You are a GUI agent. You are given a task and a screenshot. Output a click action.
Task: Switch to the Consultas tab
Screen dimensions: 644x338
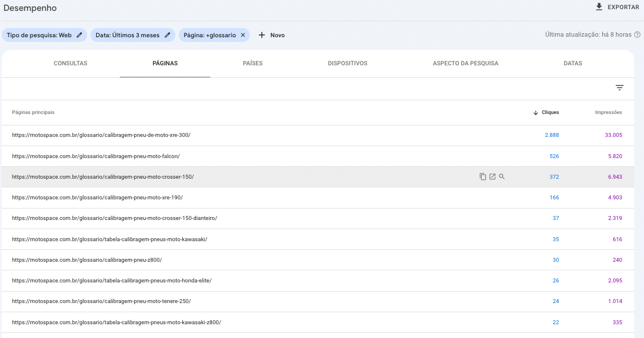[70, 63]
